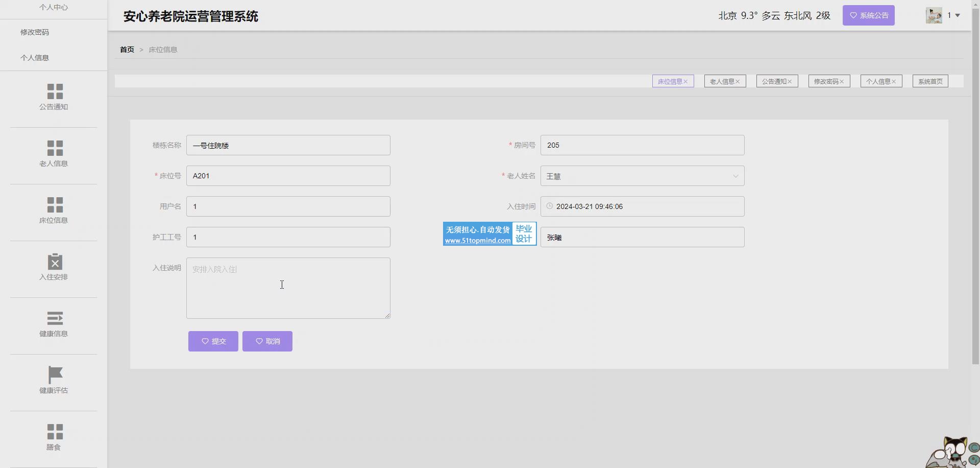Click the mascot cat icon

952,452
